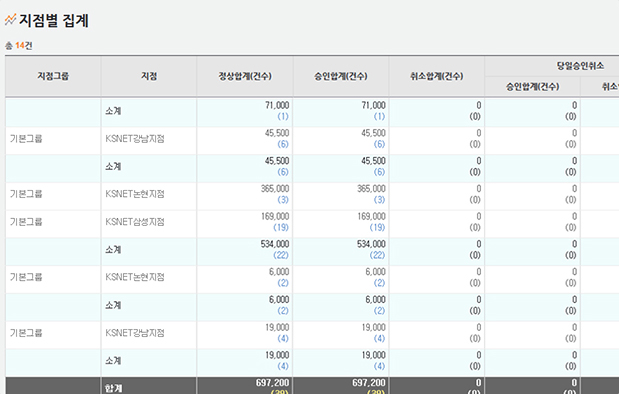
Task: Click (22) subtotal count link in 정상합계 column
Action: 281,255
